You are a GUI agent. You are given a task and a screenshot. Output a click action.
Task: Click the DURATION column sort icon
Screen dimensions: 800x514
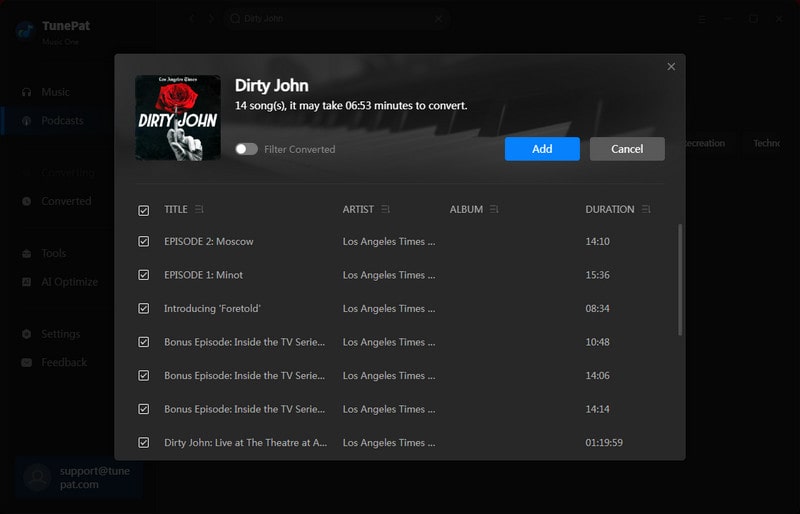coord(646,210)
